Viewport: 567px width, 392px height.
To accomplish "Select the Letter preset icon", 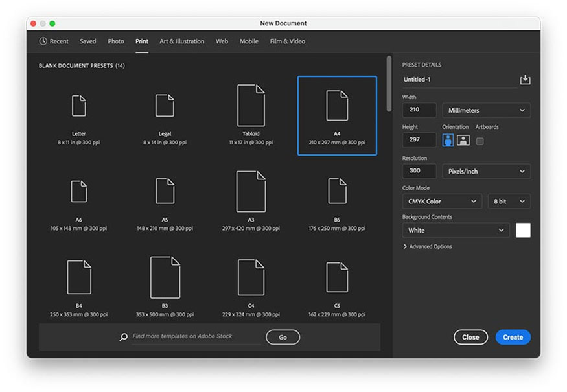I will point(79,106).
